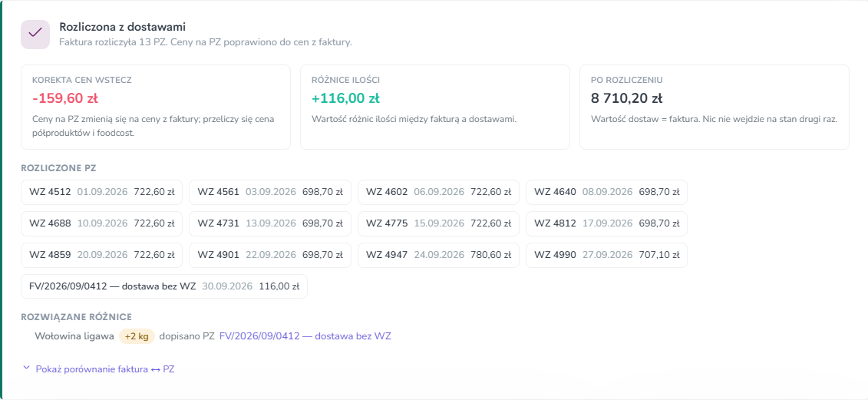Click the 'dopisano PZ' text
The width and height of the screenshot is (868, 400).
pos(186,336)
